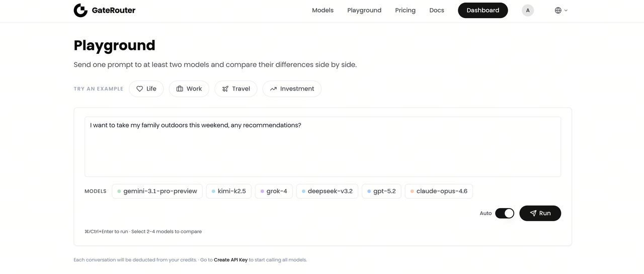Toggle the gemini-3.1-pro-preview model chip
The height and width of the screenshot is (274, 644).
click(x=157, y=192)
